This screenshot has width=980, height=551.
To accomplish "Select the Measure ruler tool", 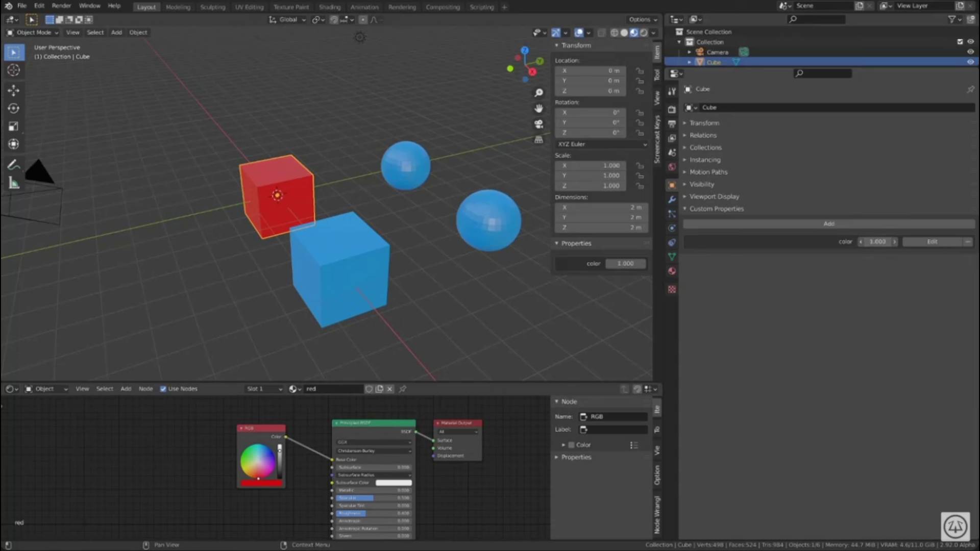I will 14,183.
